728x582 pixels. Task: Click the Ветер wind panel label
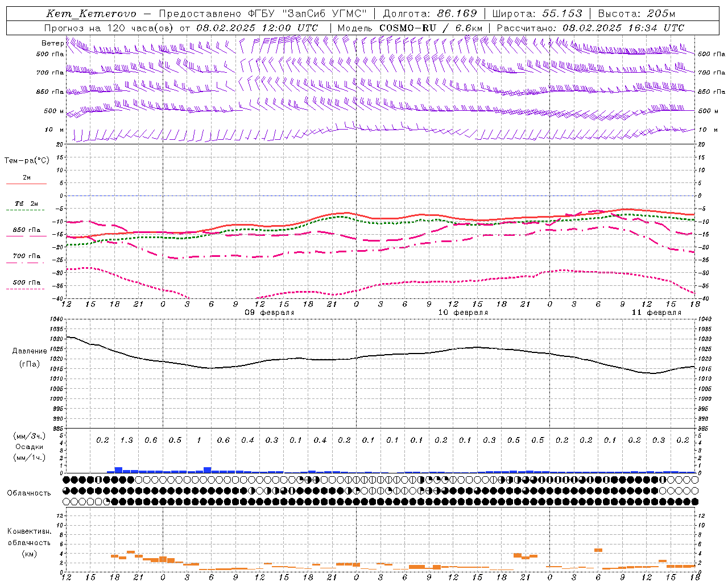point(52,43)
